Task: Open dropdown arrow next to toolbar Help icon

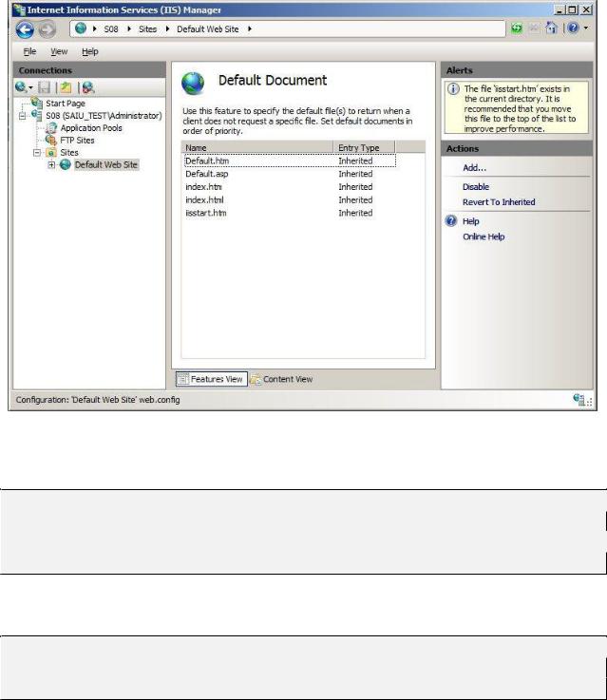Action: [586, 28]
